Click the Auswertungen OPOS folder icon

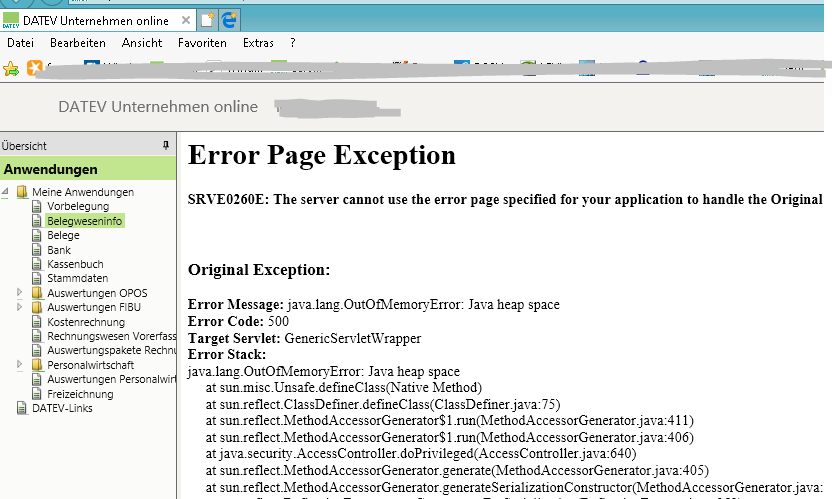(37, 292)
